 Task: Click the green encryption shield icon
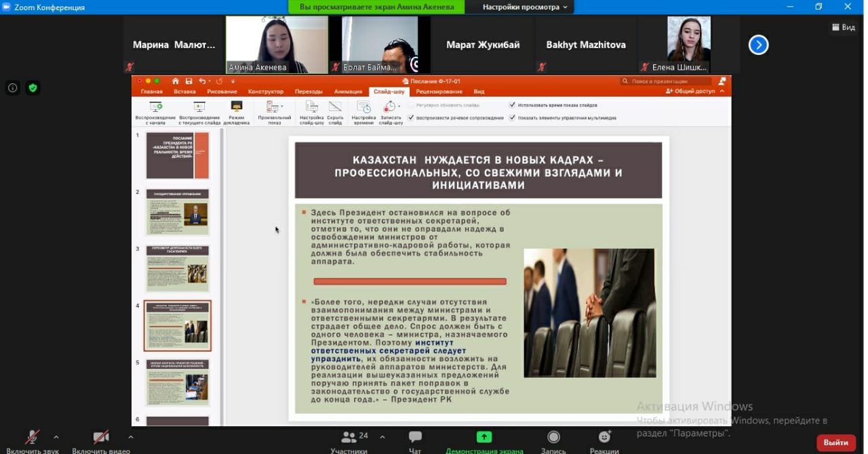[33, 87]
